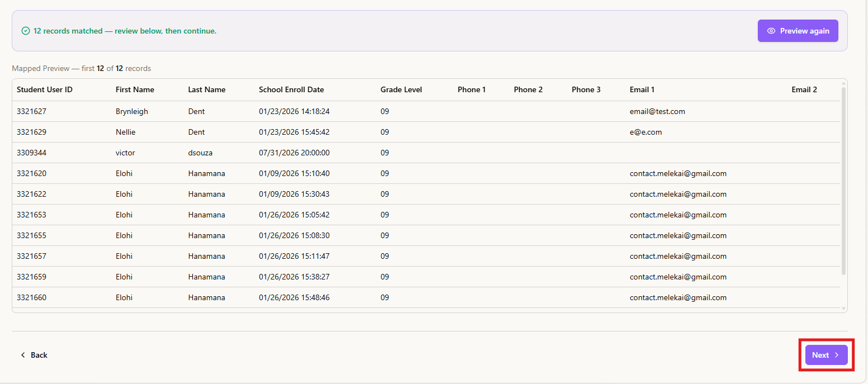Click enroll date 01/26/2026 15:38:27
Image resolution: width=868 pixels, height=384 pixels.
(294, 277)
